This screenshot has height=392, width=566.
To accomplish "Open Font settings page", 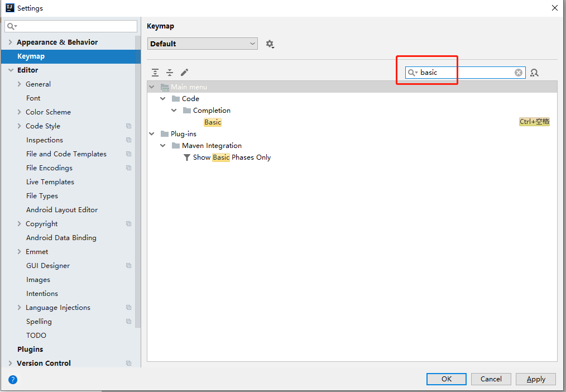I will point(33,98).
